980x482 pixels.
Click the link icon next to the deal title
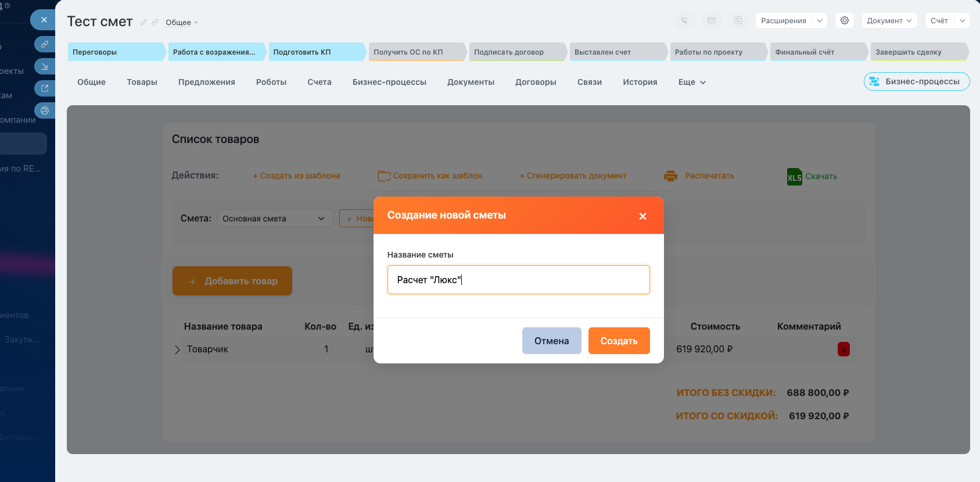(x=155, y=22)
